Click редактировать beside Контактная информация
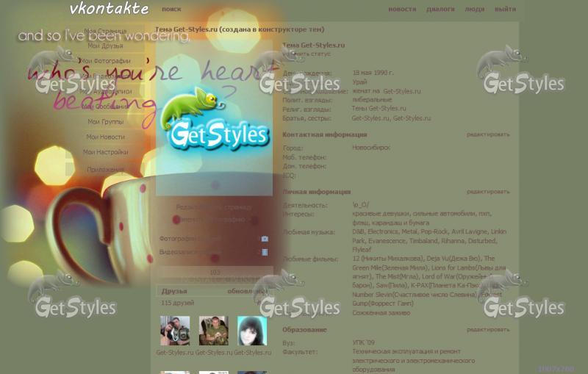 (488, 134)
